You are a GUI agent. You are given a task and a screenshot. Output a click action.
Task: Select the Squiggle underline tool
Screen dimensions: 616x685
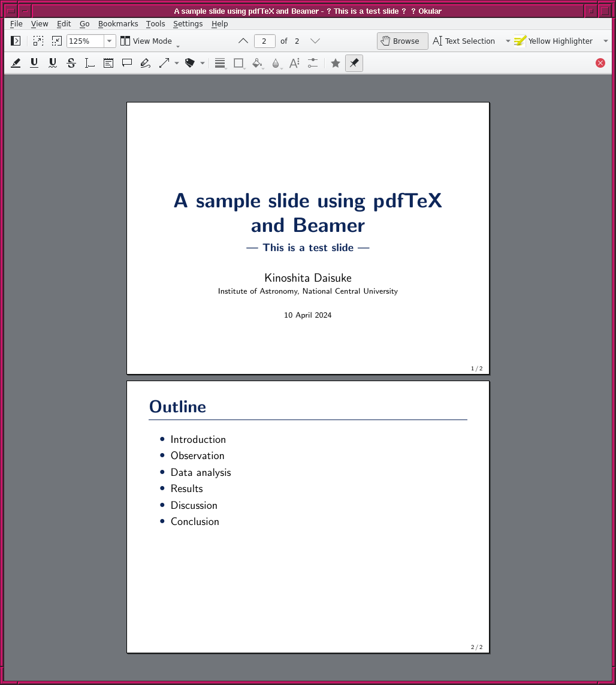click(x=53, y=63)
